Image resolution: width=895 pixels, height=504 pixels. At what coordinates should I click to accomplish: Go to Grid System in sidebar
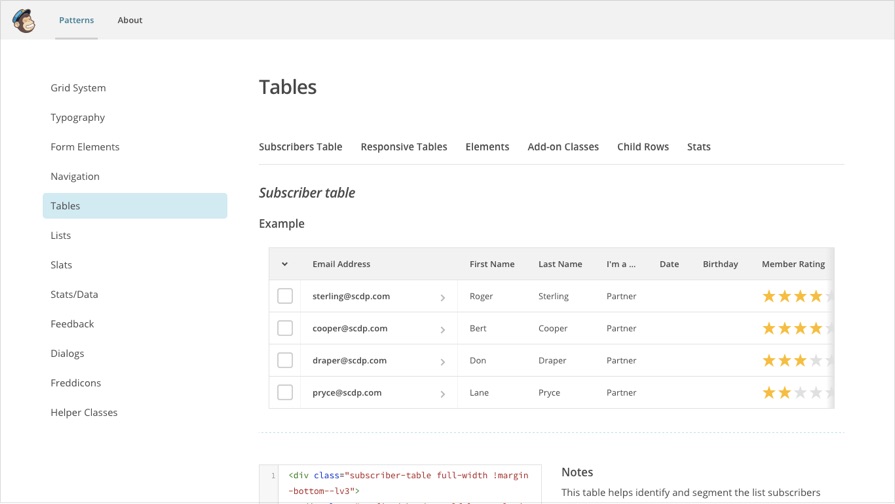pos(78,88)
